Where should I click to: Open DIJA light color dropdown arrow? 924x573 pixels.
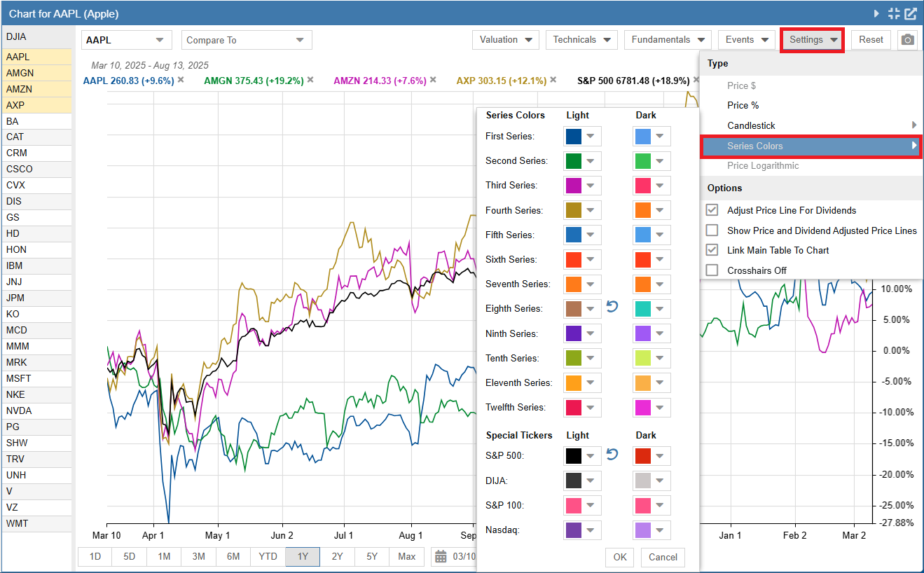(591, 481)
